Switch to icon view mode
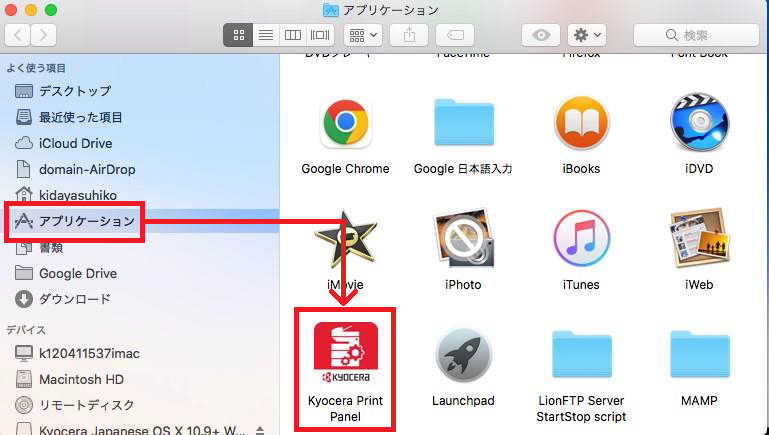The image size is (769, 435). tap(239, 35)
